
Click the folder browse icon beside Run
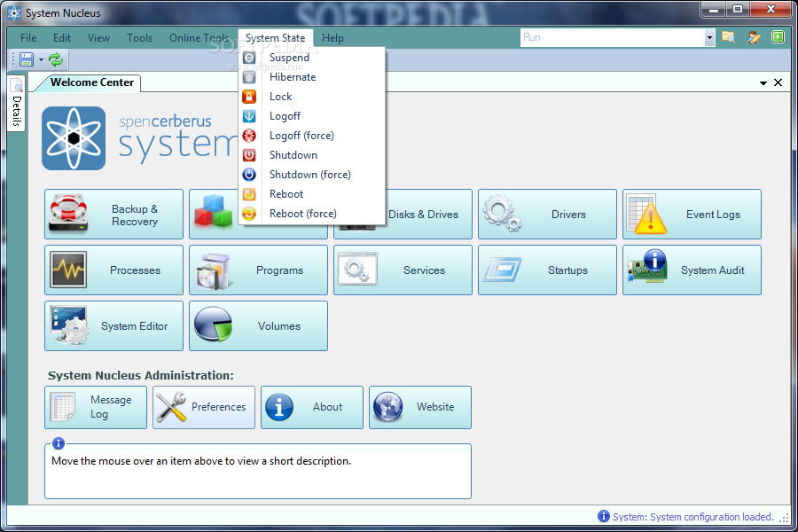(x=729, y=37)
